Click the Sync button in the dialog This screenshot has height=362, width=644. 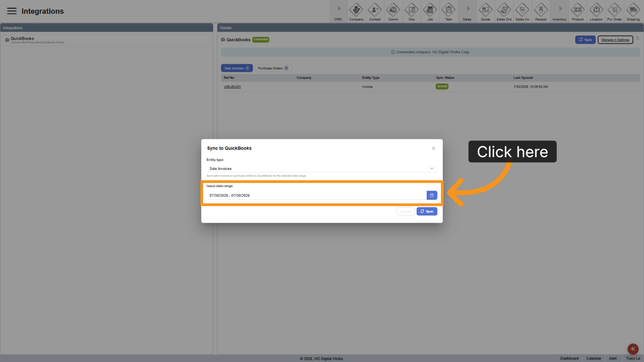[427, 211]
